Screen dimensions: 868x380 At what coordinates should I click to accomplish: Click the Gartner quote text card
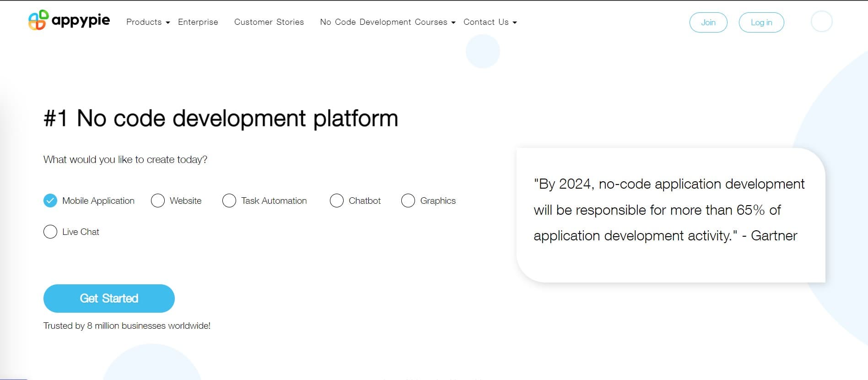point(671,215)
